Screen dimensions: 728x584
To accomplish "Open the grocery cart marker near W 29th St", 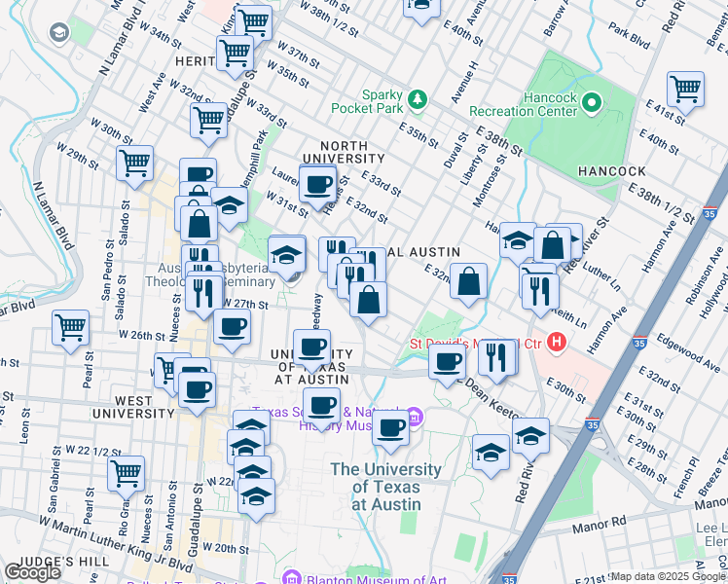I will [134, 164].
